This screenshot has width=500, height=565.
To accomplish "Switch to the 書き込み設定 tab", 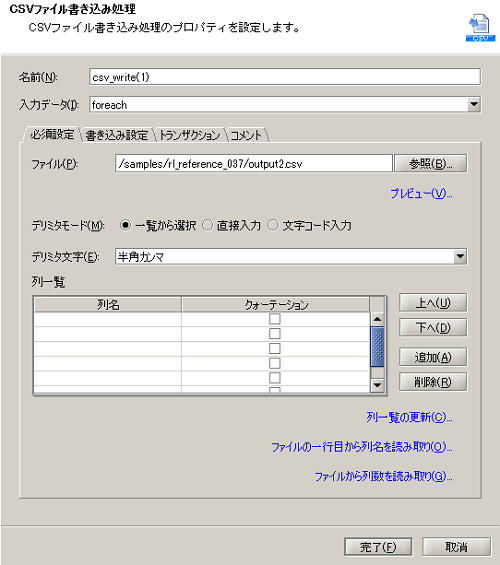I will coord(117,135).
